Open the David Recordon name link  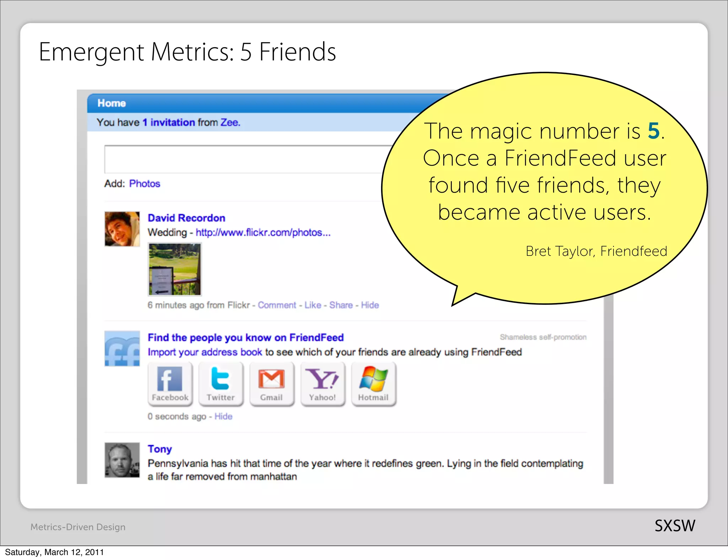(x=186, y=218)
